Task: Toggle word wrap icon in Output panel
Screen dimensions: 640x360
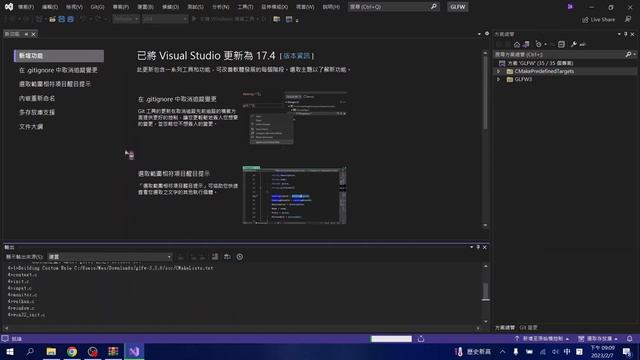Action: [x=227, y=257]
